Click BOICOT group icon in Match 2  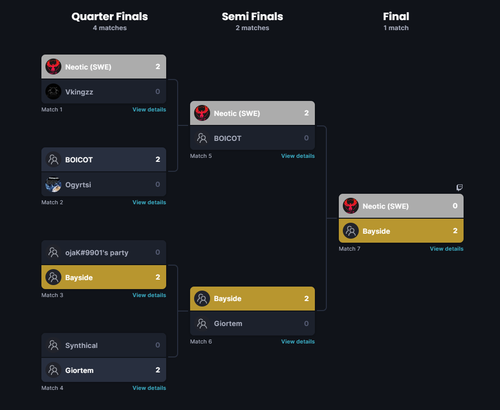click(53, 159)
